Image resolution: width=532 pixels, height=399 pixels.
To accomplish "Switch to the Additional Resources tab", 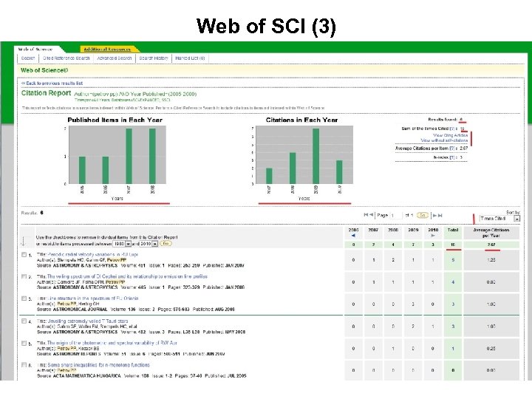I will (x=107, y=50).
